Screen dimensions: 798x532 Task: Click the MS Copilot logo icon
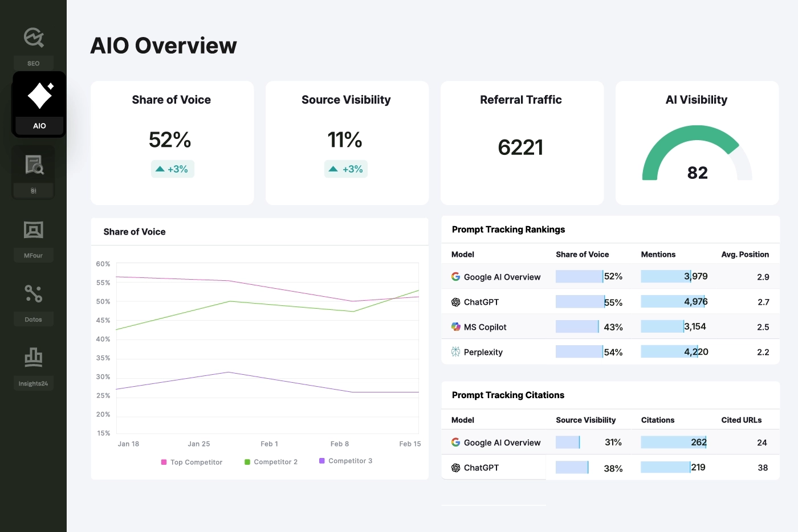pyautogui.click(x=455, y=327)
